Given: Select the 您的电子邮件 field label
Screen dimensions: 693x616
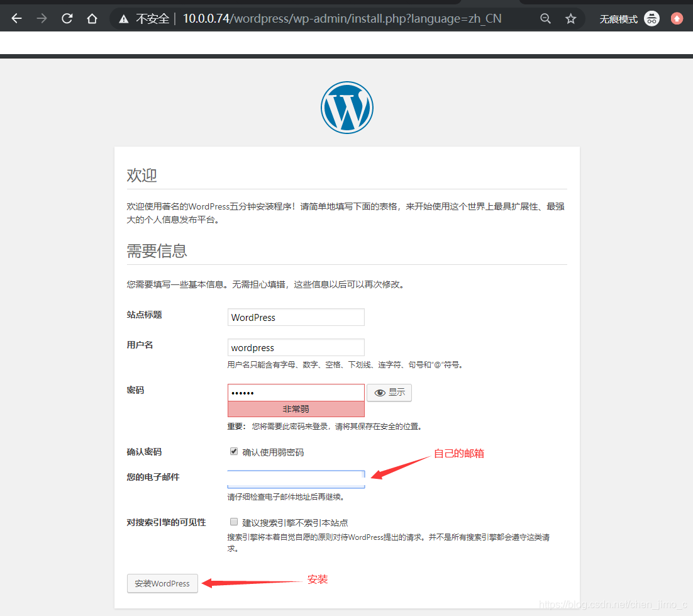Looking at the screenshot, I should (x=153, y=477).
